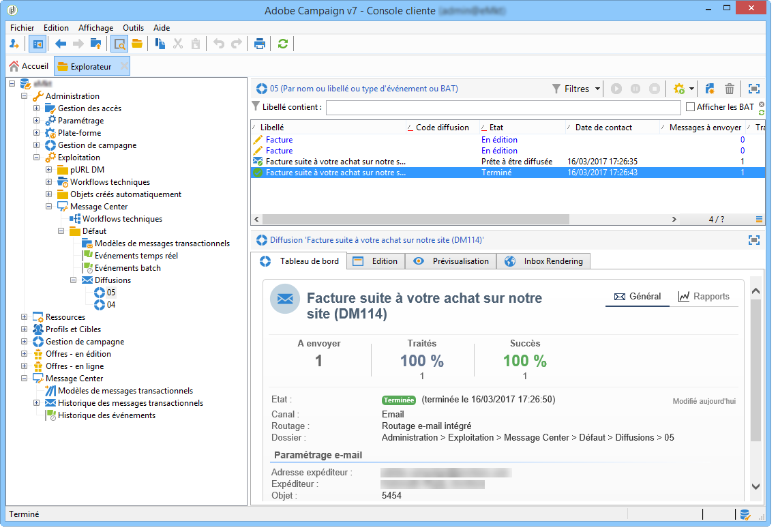This screenshot has height=532, width=778.
Task: Click the new delivery icon beside trash
Action: pos(710,89)
